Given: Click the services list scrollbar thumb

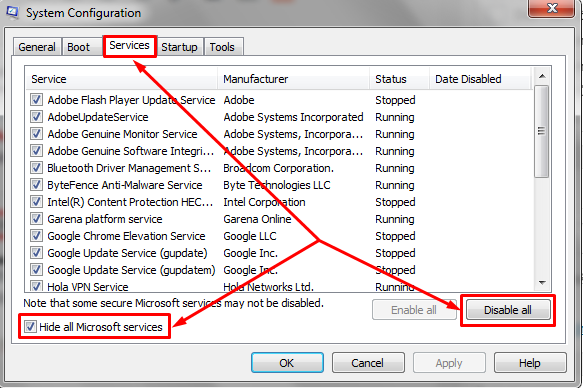Looking at the screenshot, I should (x=542, y=131).
